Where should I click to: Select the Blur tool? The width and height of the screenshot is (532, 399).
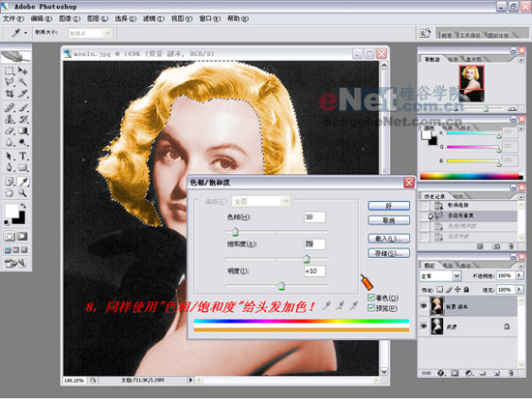click(x=10, y=142)
